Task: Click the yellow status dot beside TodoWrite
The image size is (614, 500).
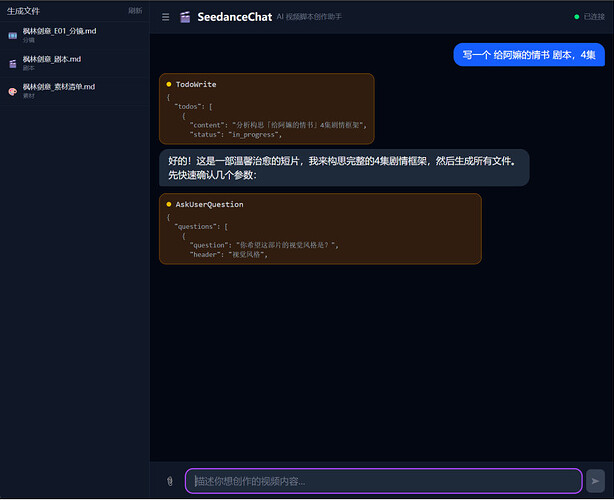Action: point(169,84)
